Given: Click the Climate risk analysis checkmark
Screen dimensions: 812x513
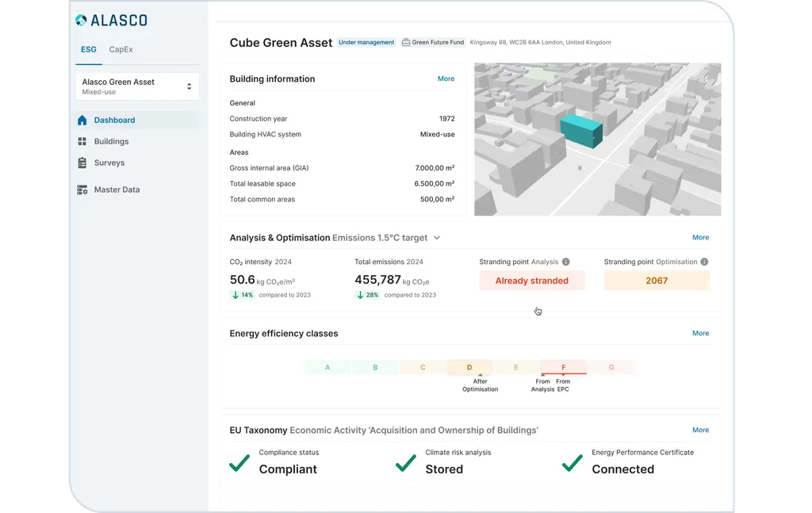Looking at the screenshot, I should coord(406,463).
